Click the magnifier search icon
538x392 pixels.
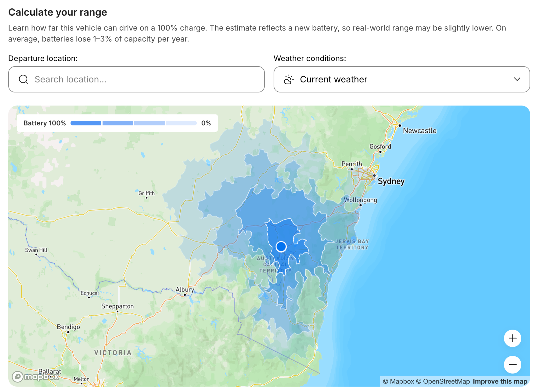point(24,79)
